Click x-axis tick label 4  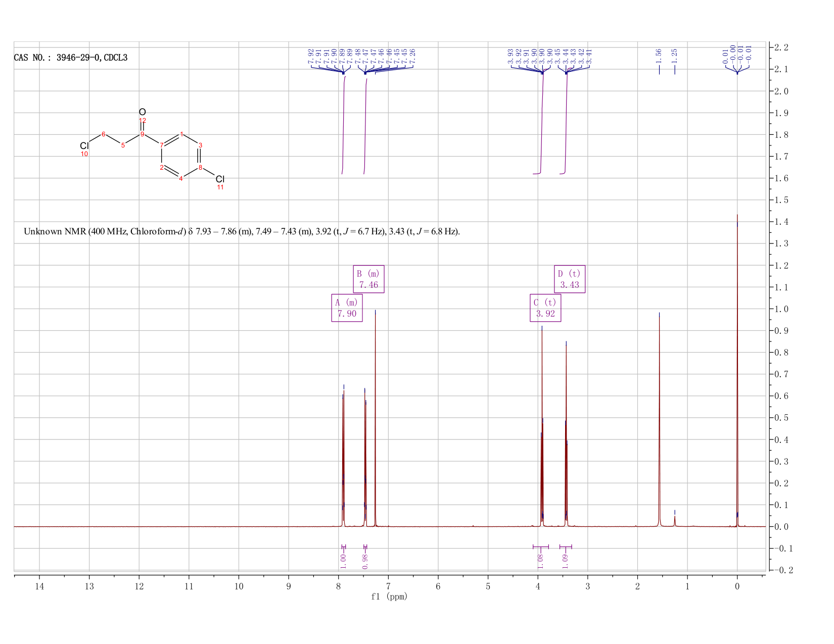(538, 586)
